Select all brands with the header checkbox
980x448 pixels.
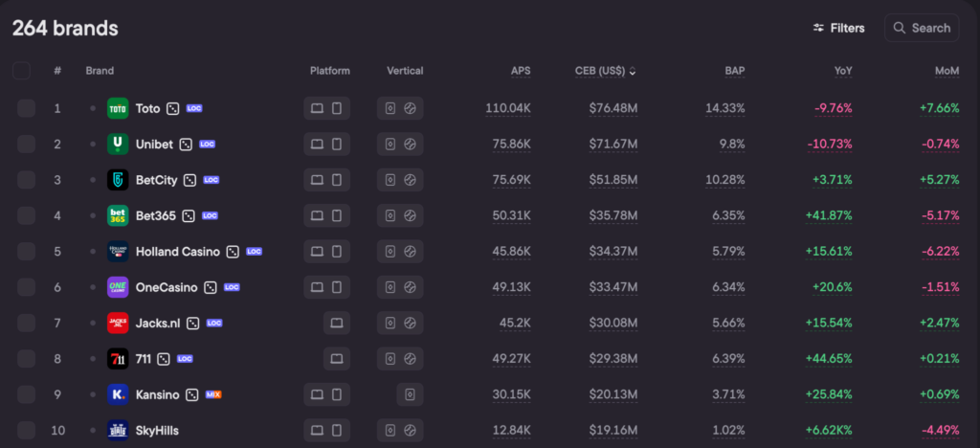tap(22, 70)
